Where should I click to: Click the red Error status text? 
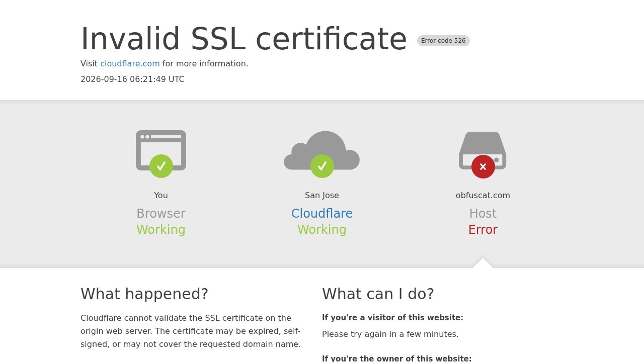tap(483, 230)
